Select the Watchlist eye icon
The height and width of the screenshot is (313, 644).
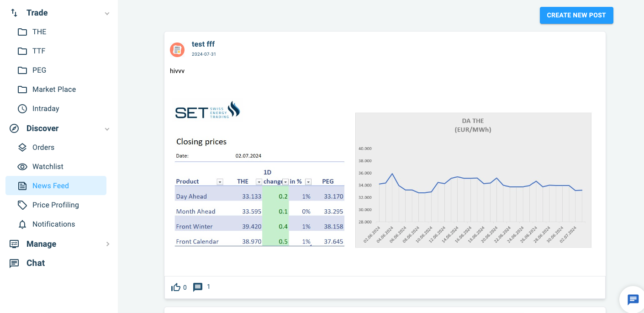(x=22, y=166)
